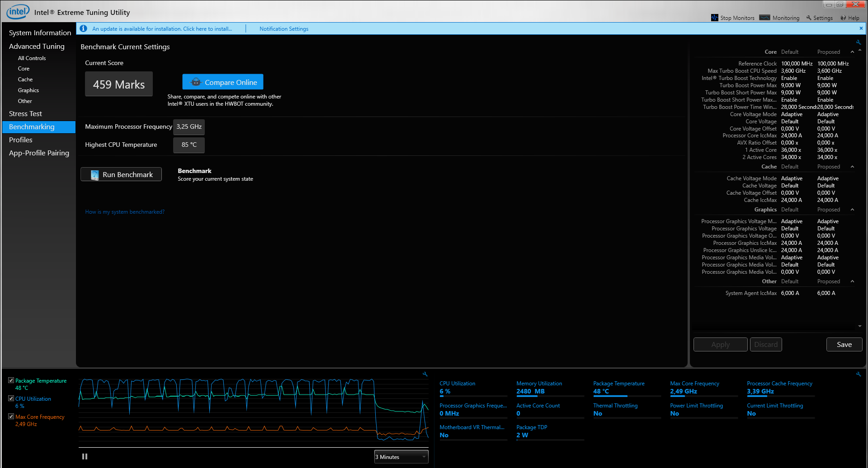Open the Help question mark icon
This screenshot has height=468, width=868.
843,18
